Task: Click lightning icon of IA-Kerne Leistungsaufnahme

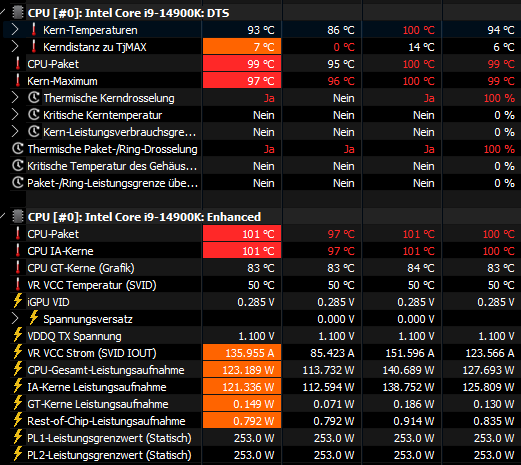Action: pos(18,386)
